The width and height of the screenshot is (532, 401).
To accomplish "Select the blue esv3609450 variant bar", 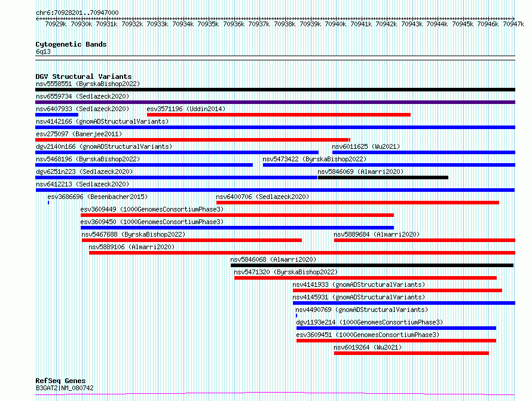I will (237, 228).
